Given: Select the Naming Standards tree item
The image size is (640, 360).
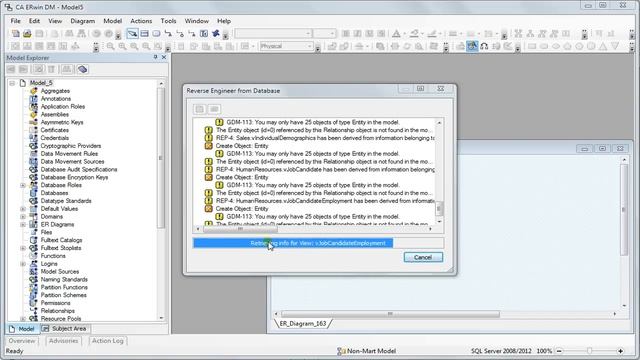Looking at the screenshot, I should point(64,280).
